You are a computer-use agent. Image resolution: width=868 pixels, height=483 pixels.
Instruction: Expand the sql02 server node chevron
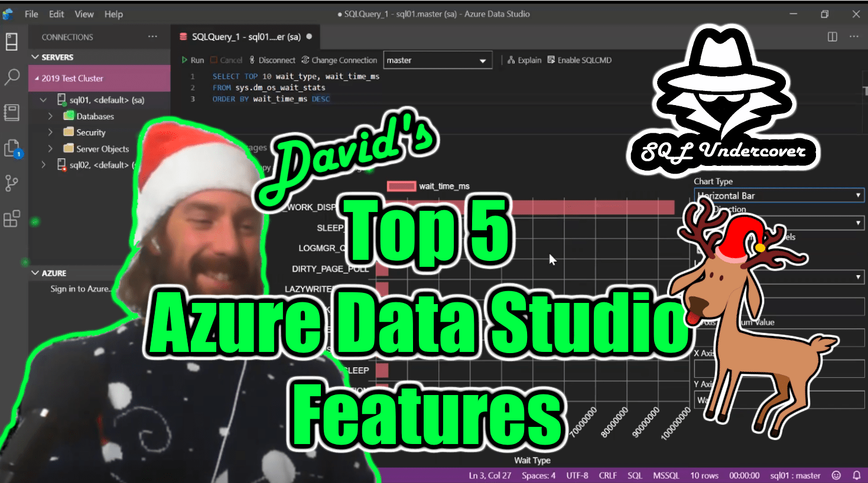tap(43, 165)
